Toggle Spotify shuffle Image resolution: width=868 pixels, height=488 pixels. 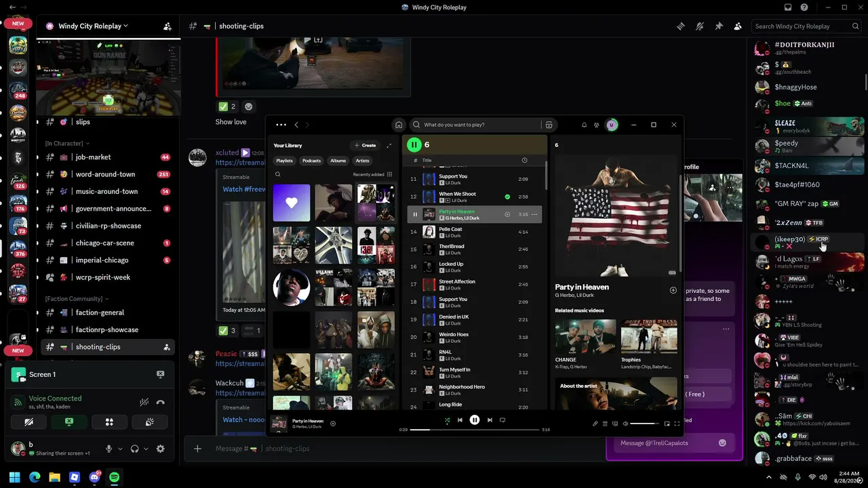(447, 420)
